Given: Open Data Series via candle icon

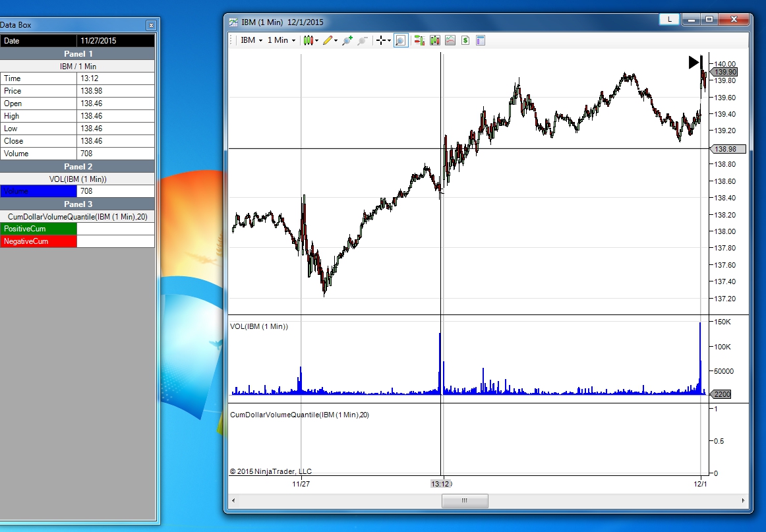Looking at the screenshot, I should [x=435, y=41].
